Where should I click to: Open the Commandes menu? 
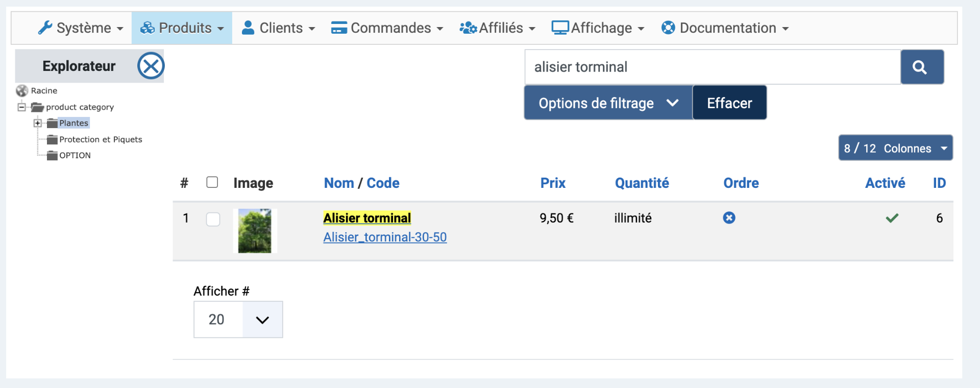387,28
